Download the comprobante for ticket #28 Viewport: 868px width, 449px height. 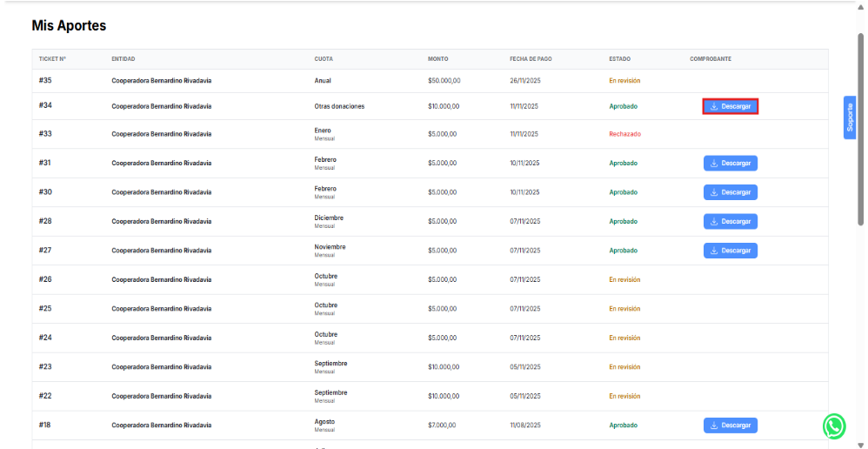[730, 221]
